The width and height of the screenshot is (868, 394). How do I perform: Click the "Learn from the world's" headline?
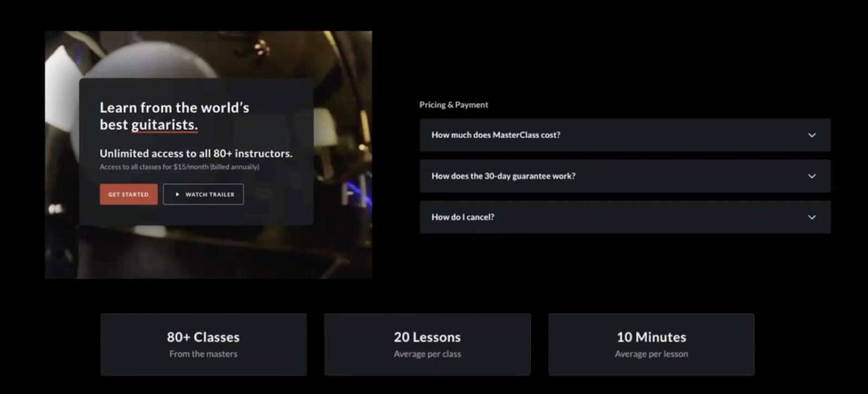click(175, 107)
